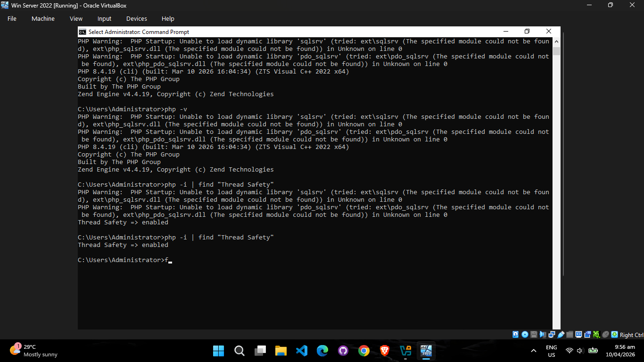Click the display settings status icon
This screenshot has width=644, height=362.
578,335
